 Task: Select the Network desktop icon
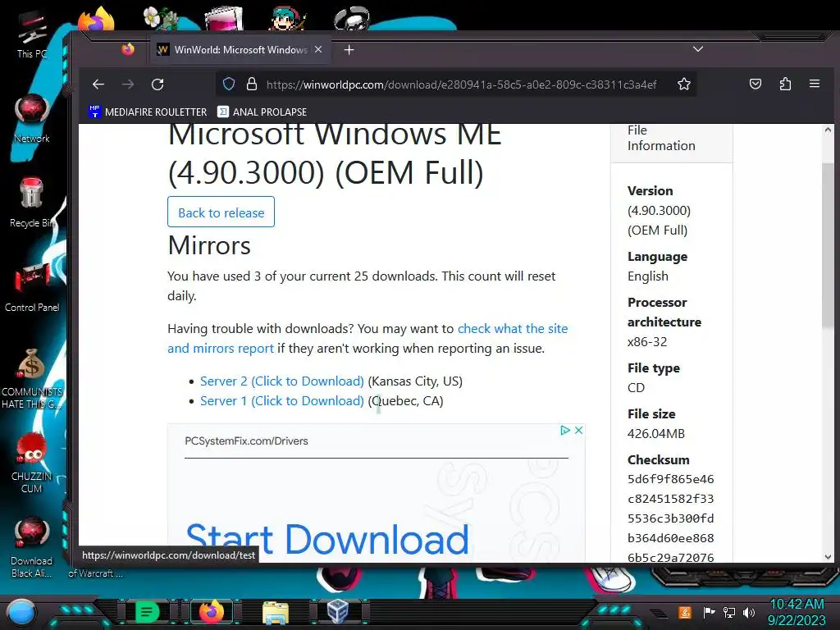coord(32,118)
